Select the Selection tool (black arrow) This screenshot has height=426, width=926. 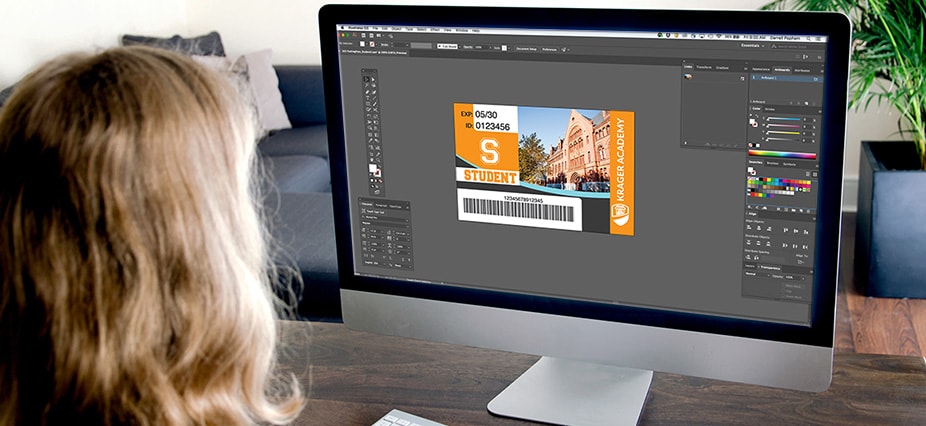pyautogui.click(x=367, y=79)
